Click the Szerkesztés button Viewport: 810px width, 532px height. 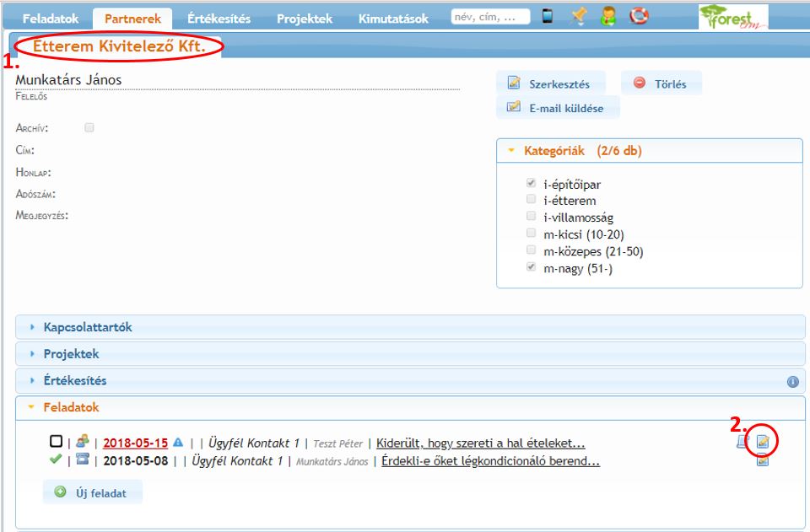[550, 83]
